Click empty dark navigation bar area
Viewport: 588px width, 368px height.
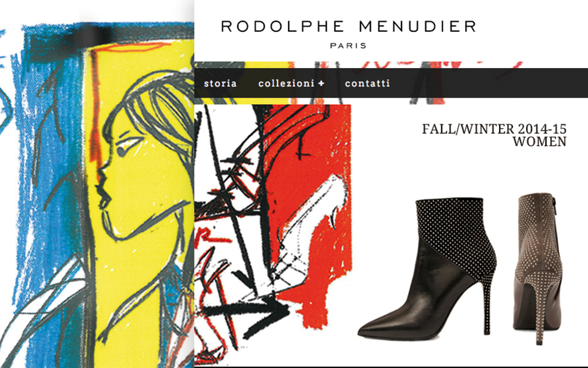pyautogui.click(x=487, y=83)
